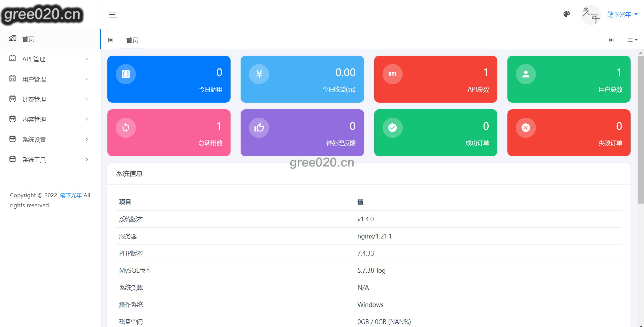Click the 笔下光年 copyright link

pyautogui.click(x=71, y=195)
